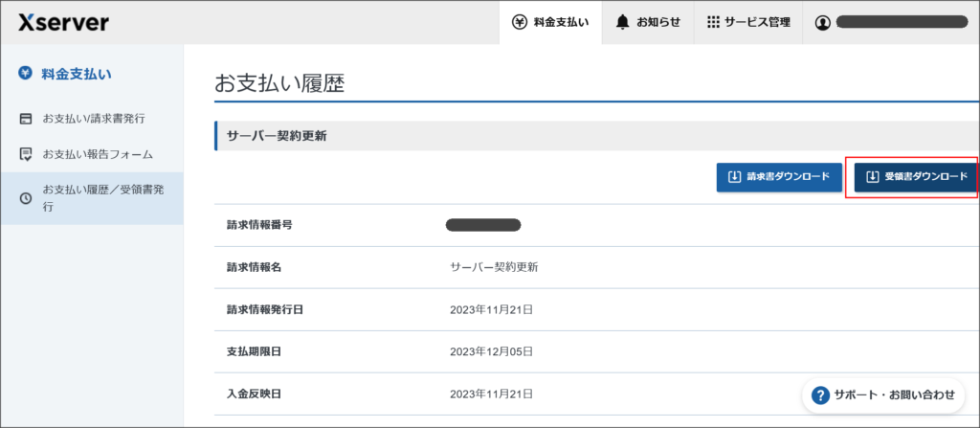Click the icon beside お支払い報告フォーム
This screenshot has width=980, height=428.
pyautogui.click(x=26, y=154)
